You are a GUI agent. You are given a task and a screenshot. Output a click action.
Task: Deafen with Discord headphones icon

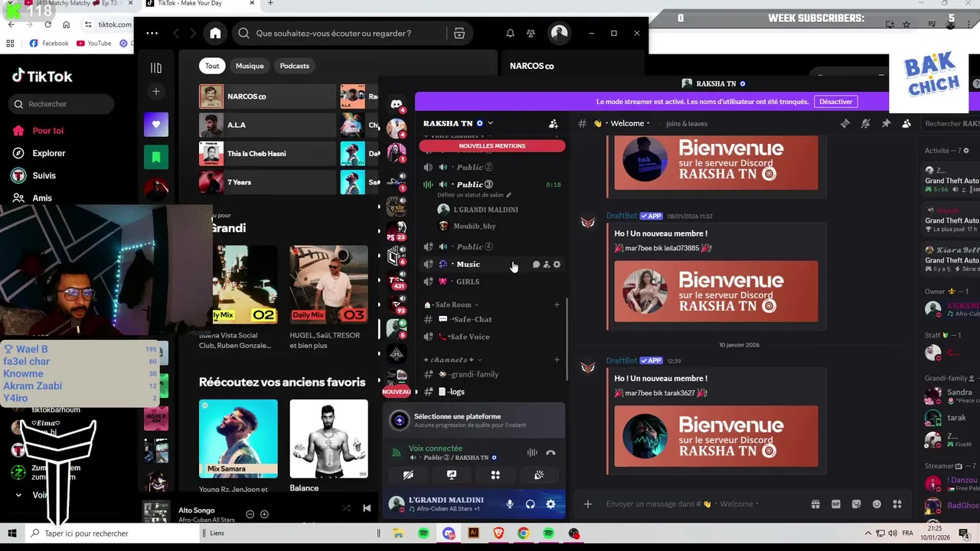tap(530, 504)
